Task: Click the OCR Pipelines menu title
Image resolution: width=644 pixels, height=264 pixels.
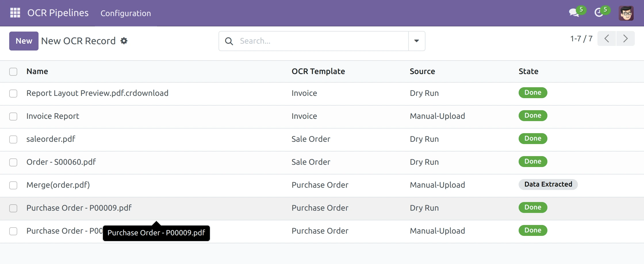Action: (58, 13)
